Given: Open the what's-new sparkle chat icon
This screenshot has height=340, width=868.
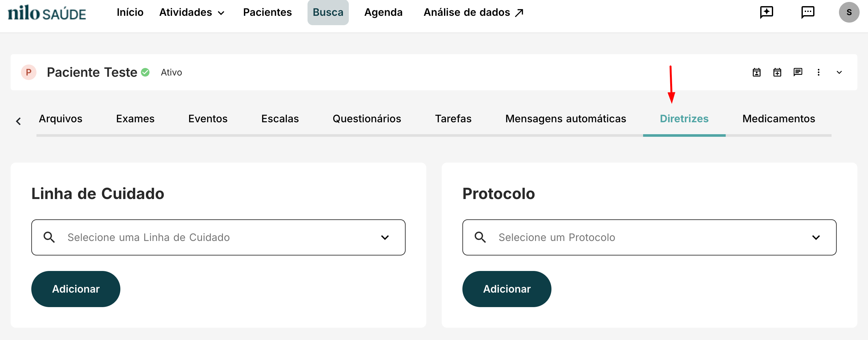Looking at the screenshot, I should (767, 12).
